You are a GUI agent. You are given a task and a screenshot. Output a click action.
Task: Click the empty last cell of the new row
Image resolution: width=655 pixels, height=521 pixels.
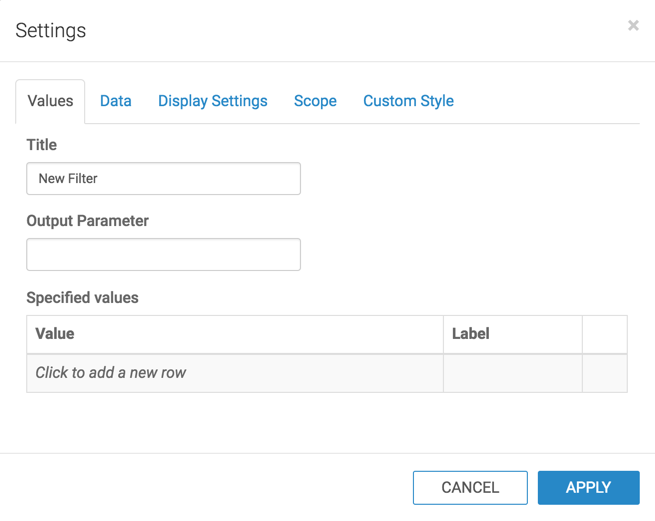click(x=604, y=373)
